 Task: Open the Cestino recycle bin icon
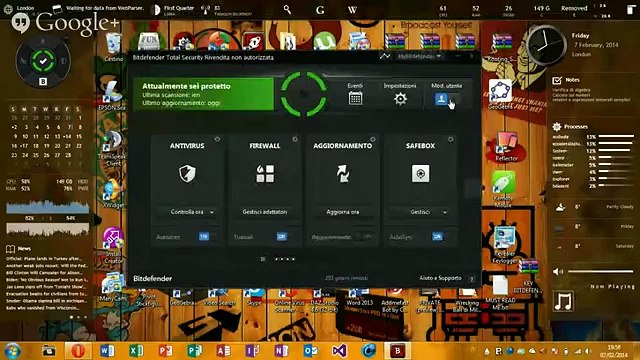tap(113, 48)
